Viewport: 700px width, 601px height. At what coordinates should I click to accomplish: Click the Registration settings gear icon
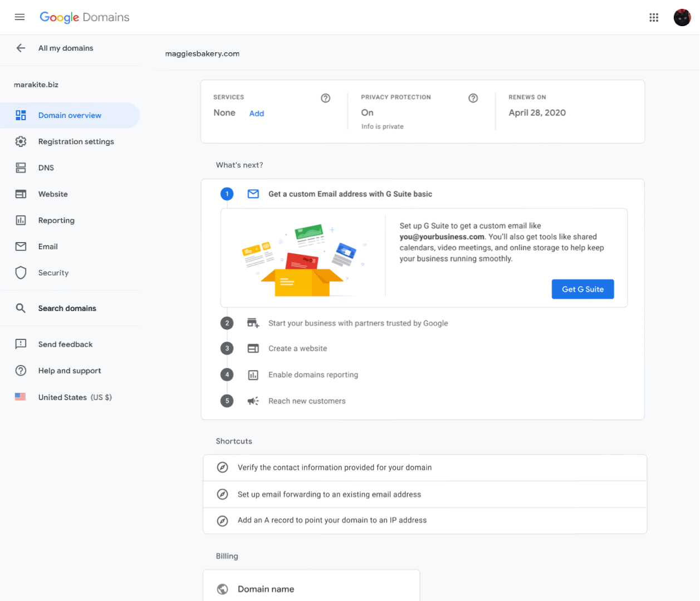(x=21, y=141)
